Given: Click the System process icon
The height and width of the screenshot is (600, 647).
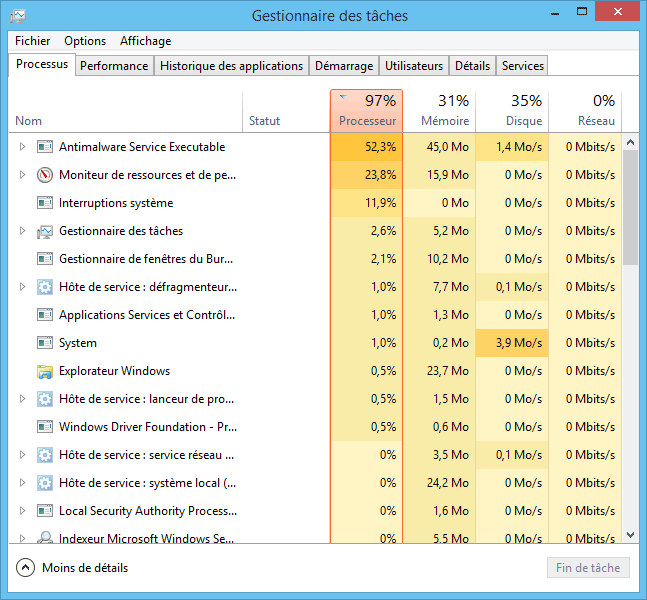Looking at the screenshot, I should (x=44, y=343).
